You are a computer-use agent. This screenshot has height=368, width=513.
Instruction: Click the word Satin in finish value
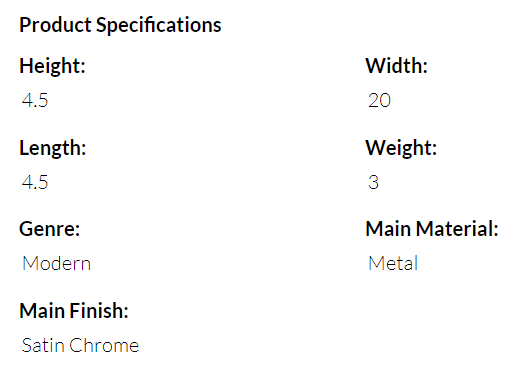coord(43,345)
